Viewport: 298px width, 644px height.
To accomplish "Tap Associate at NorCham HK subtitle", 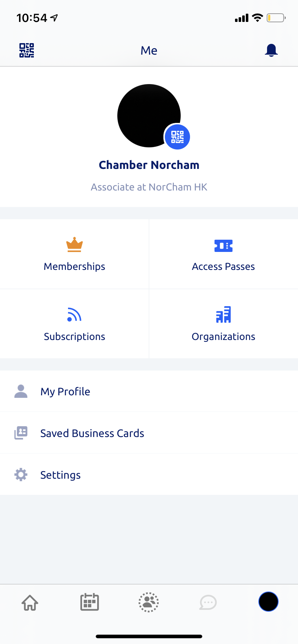I will 149,187.
